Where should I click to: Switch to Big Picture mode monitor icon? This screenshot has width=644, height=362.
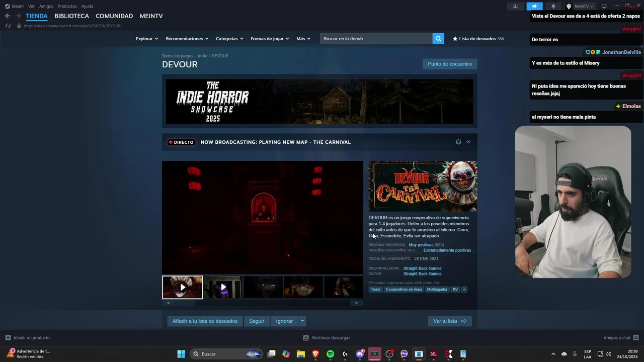604,6
